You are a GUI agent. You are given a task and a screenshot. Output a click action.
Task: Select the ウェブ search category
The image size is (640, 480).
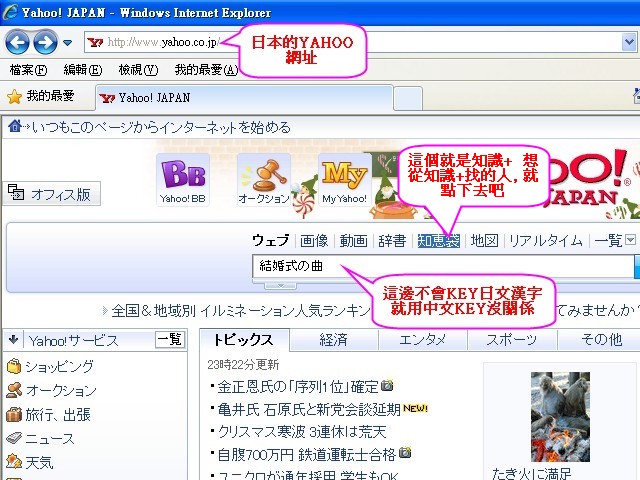click(x=271, y=240)
